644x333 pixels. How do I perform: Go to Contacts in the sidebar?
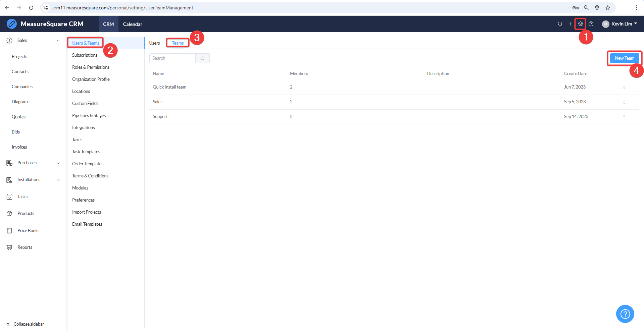click(20, 71)
